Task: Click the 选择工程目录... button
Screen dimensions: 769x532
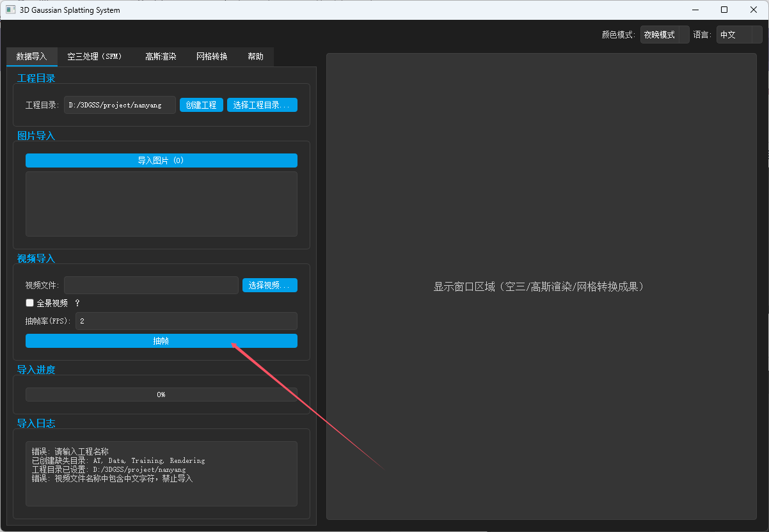Action: click(x=262, y=105)
